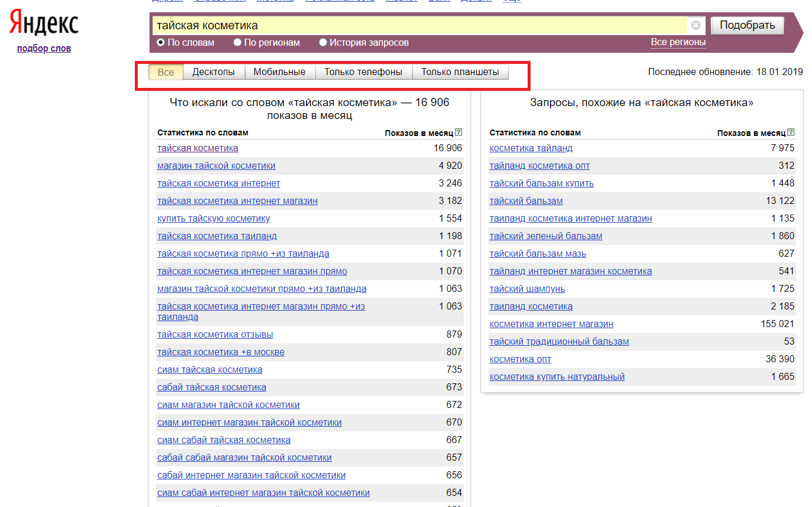Open the 'тайский бальзам' link
Screen dimensions: 812x507
pyautogui.click(x=526, y=201)
